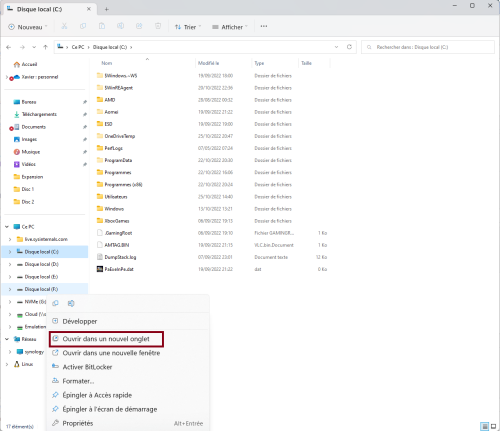Screen dimensions: 500x431
Task: Click the rename icon atop context menu
Action: pyautogui.click(x=71, y=303)
